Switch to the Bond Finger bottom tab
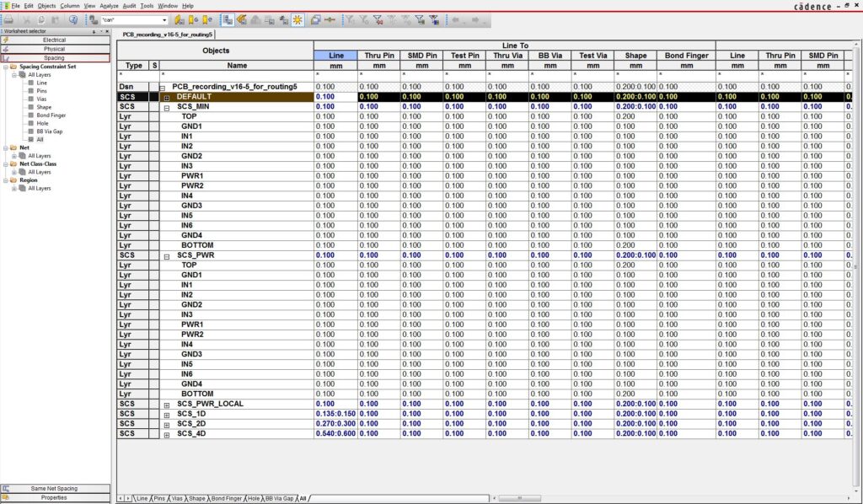863x504 pixels. (x=227, y=498)
